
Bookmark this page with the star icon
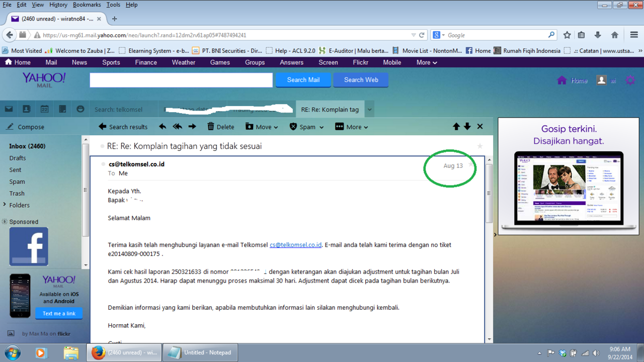pyautogui.click(x=567, y=35)
